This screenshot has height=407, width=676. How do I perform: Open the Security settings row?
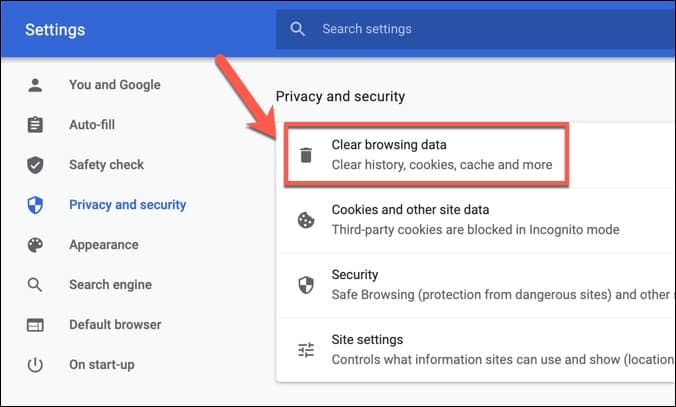click(x=490, y=285)
